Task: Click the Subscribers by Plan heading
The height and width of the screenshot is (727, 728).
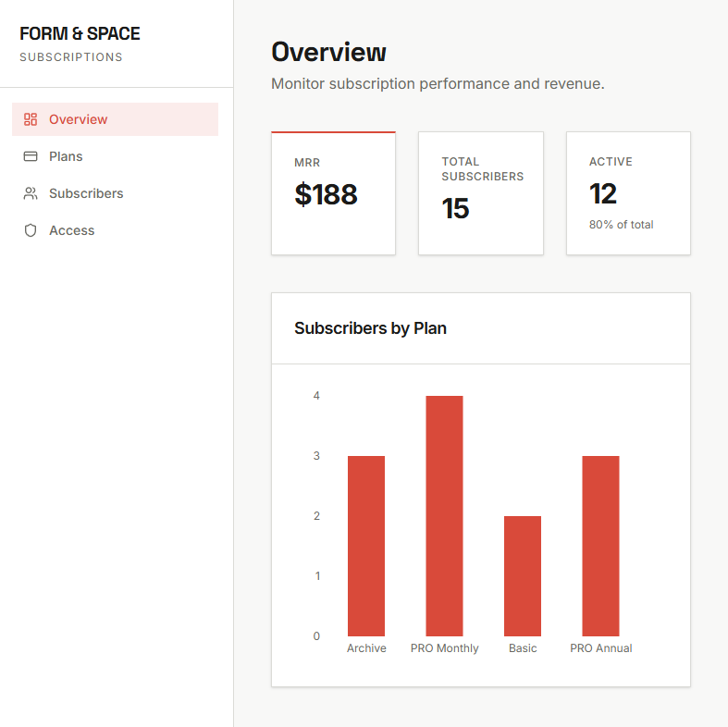Action: pyautogui.click(x=370, y=328)
